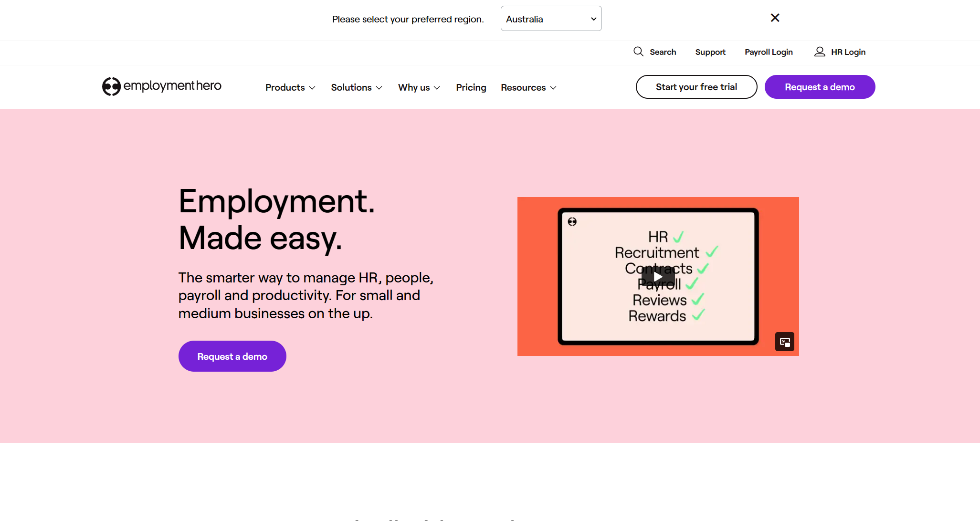Click the picture-in-picture icon on video

(x=784, y=342)
